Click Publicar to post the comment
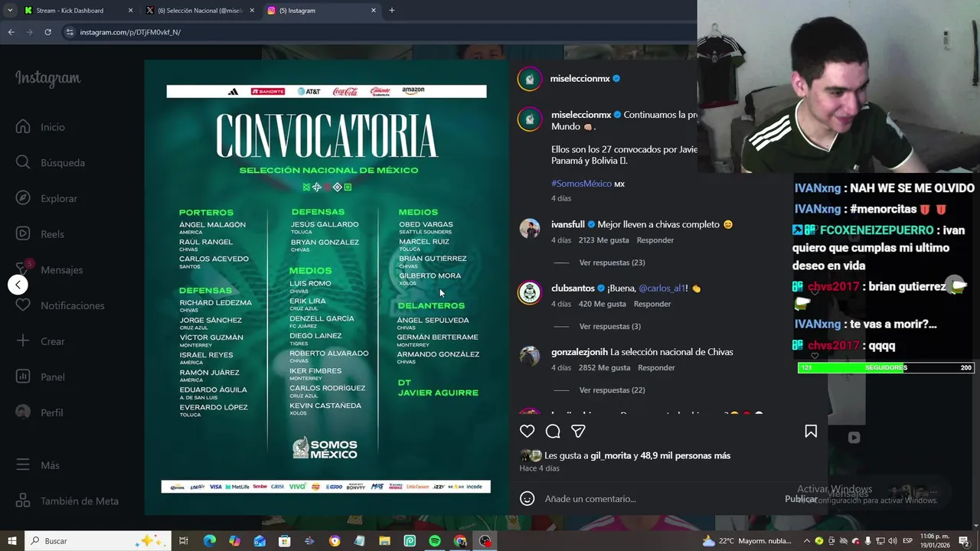The image size is (980, 551). coord(801,499)
